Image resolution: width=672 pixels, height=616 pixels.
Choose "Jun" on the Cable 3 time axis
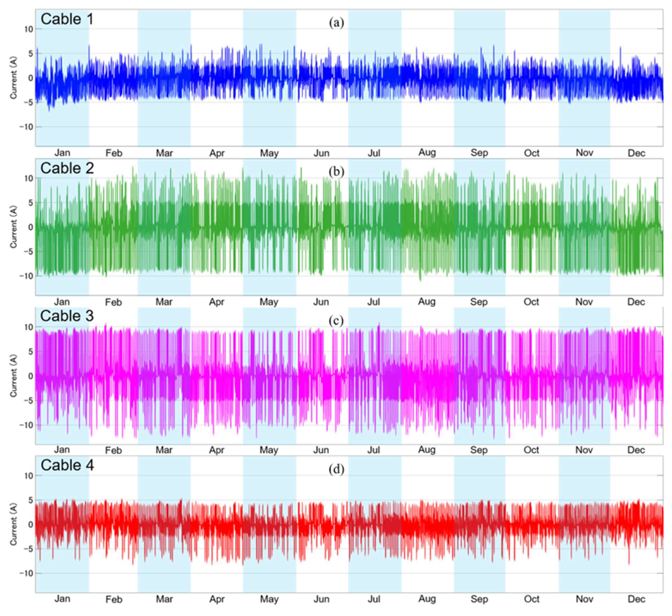(x=321, y=450)
